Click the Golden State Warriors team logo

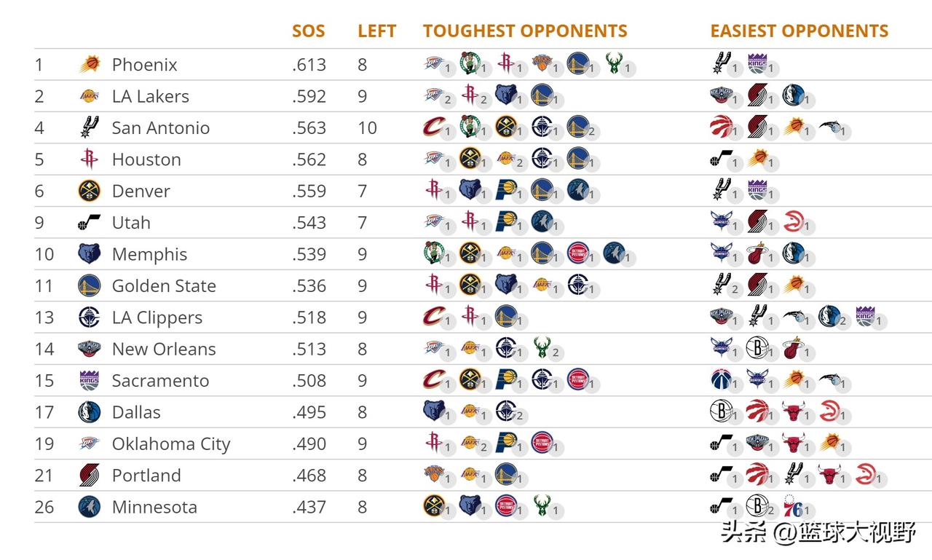pos(90,285)
